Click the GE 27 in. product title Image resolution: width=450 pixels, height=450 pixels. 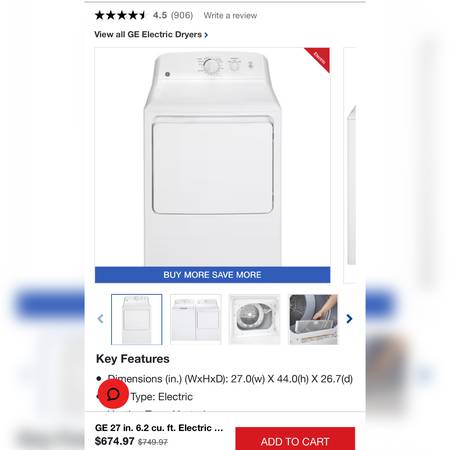click(x=159, y=428)
